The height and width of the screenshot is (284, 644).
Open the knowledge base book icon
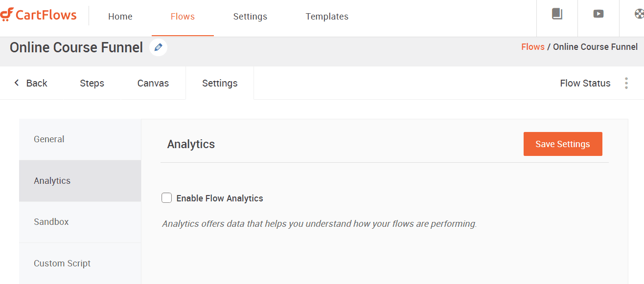tap(557, 14)
